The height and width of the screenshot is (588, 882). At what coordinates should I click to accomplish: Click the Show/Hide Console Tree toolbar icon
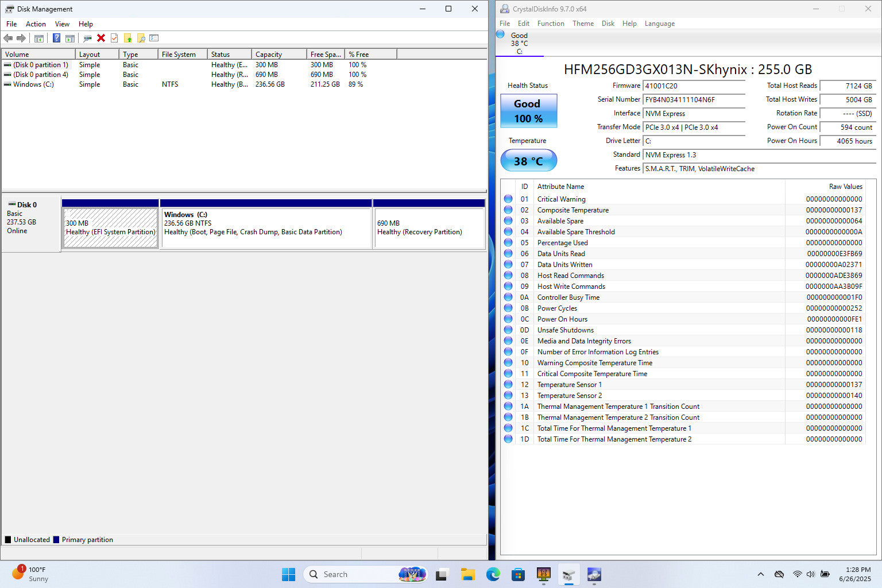pyautogui.click(x=39, y=38)
